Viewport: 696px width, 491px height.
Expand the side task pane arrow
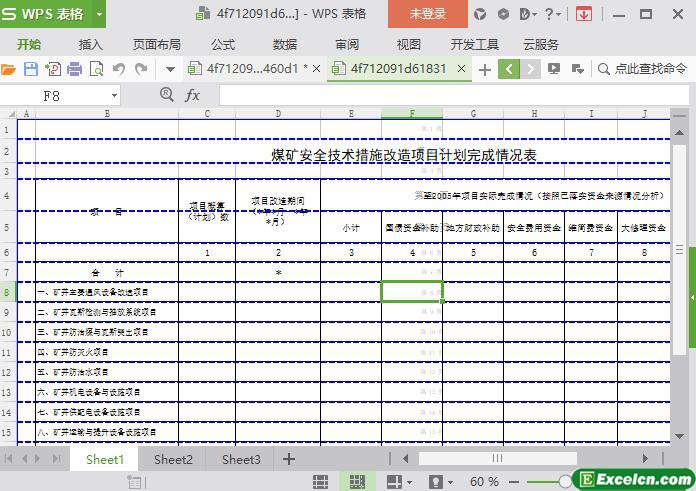[x=692, y=297]
